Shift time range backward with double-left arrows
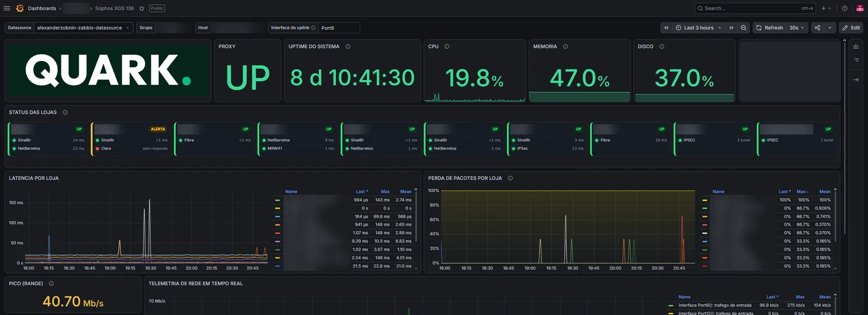 [666, 28]
